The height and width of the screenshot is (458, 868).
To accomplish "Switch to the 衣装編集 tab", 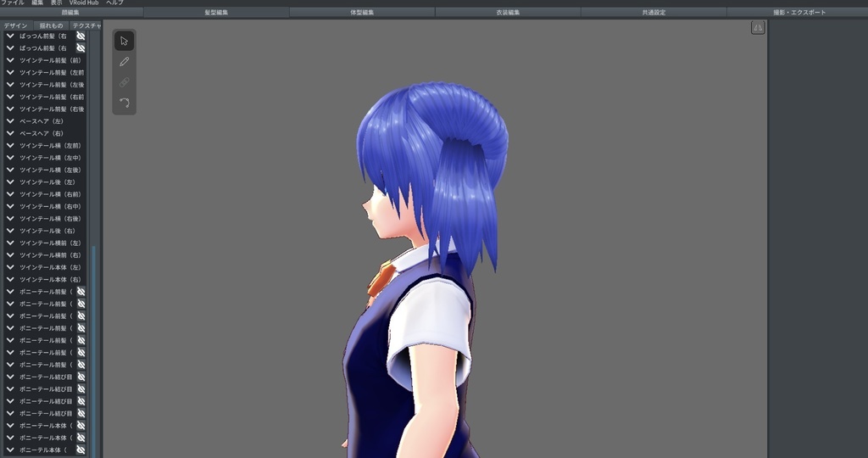I will (509, 12).
